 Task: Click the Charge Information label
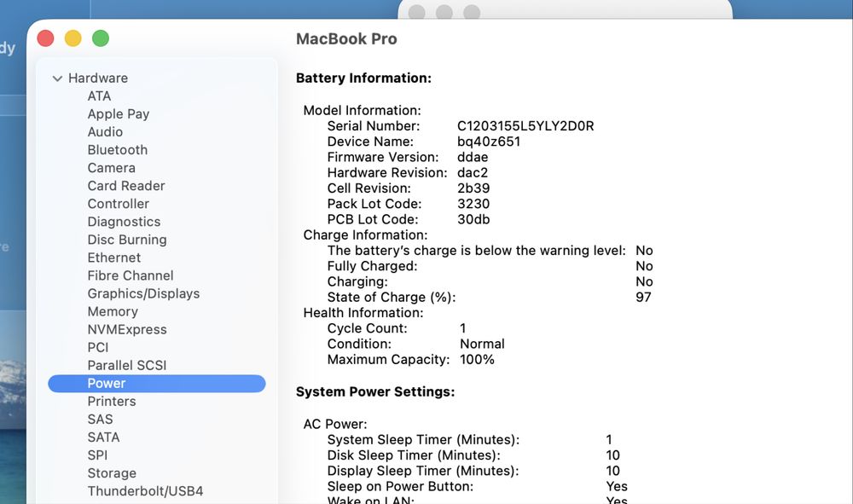point(366,235)
